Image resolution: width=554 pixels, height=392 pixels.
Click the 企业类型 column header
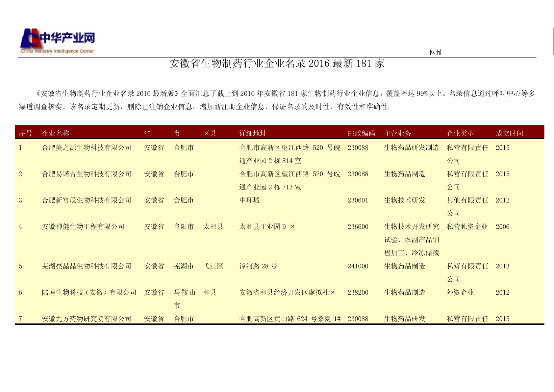[460, 133]
